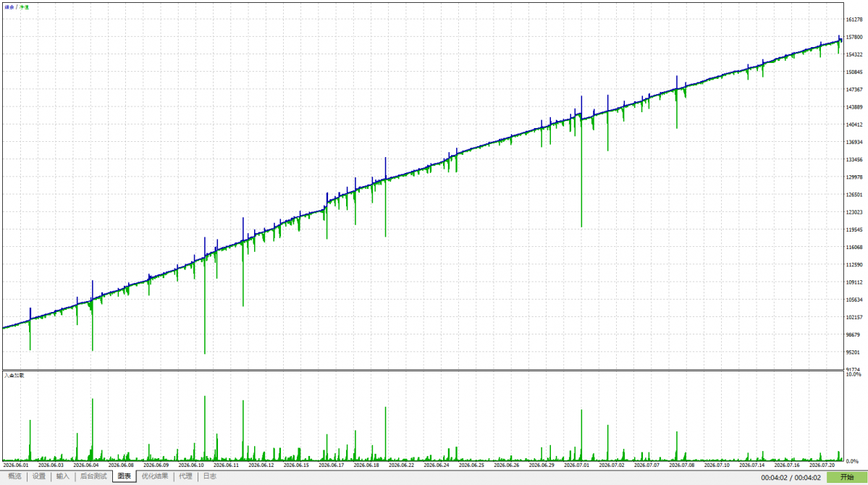Image resolution: width=868 pixels, height=485 pixels.
Task: Click the 净值 legend label
Action: [24, 7]
